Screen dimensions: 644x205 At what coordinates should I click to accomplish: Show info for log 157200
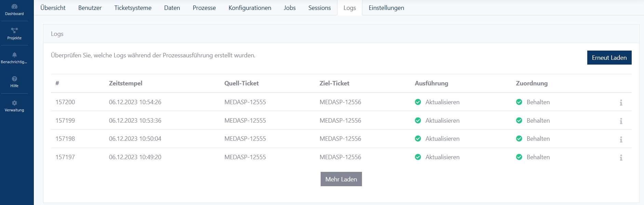pyautogui.click(x=621, y=102)
